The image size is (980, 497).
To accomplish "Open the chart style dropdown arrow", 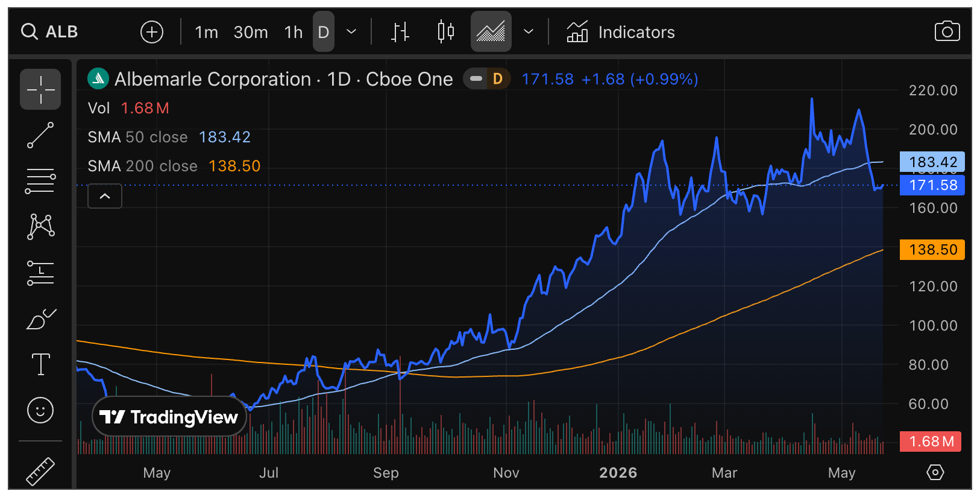I will coord(529,31).
